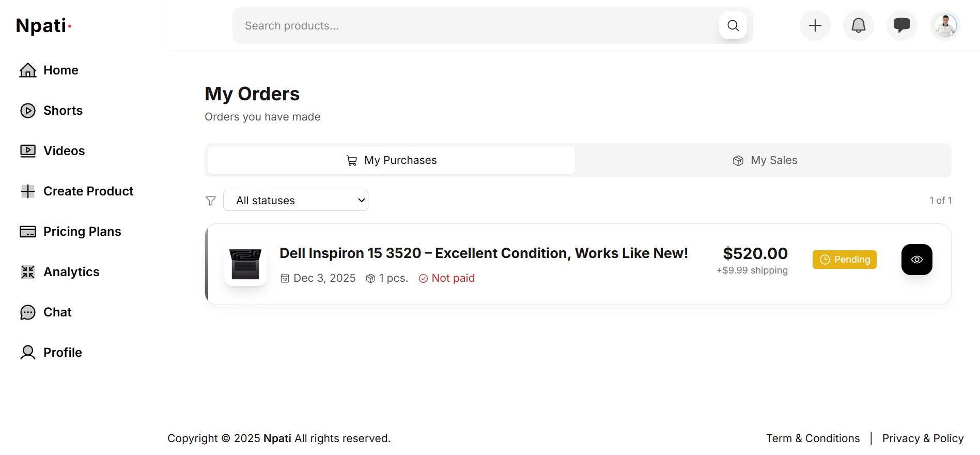Image resolution: width=980 pixels, height=455 pixels.
Task: Open the All statuses dropdown
Action: tap(295, 200)
